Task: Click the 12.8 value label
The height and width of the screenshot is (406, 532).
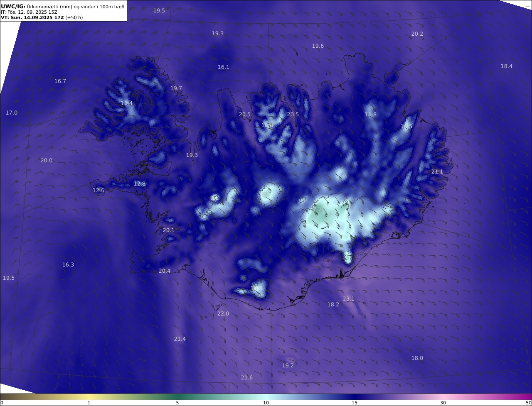Action: [140, 184]
